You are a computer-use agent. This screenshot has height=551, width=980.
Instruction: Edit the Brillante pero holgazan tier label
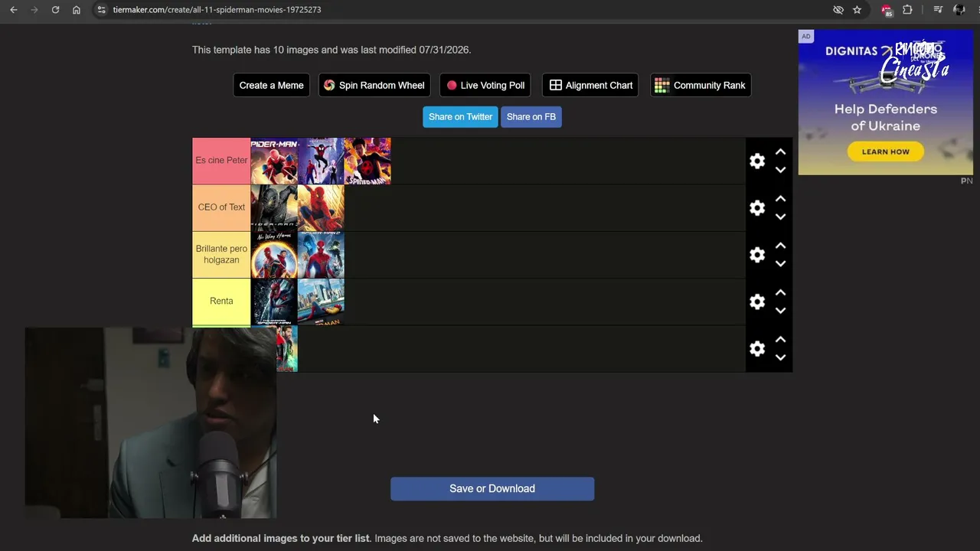[x=221, y=255]
